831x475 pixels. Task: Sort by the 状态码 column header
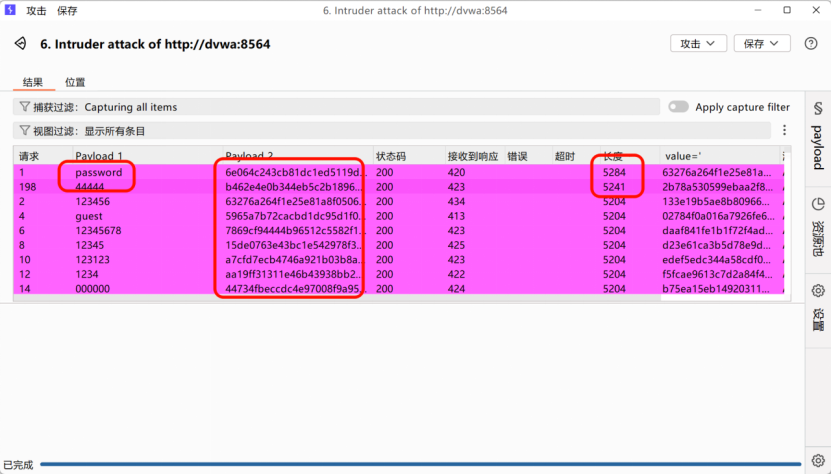390,156
